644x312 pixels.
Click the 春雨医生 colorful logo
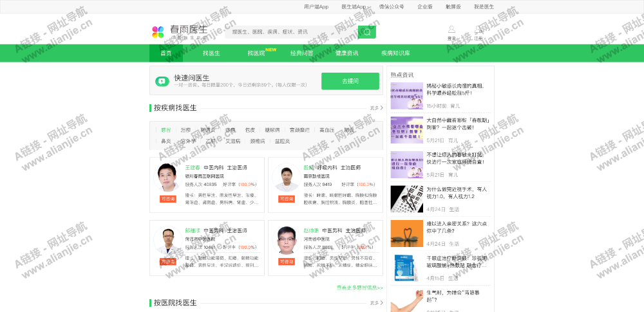click(x=158, y=32)
